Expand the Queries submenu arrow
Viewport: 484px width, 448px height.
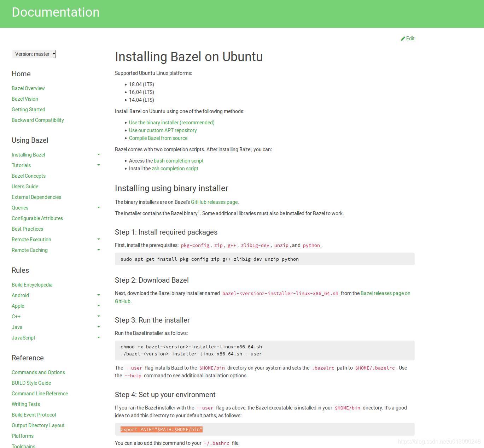tap(99, 207)
